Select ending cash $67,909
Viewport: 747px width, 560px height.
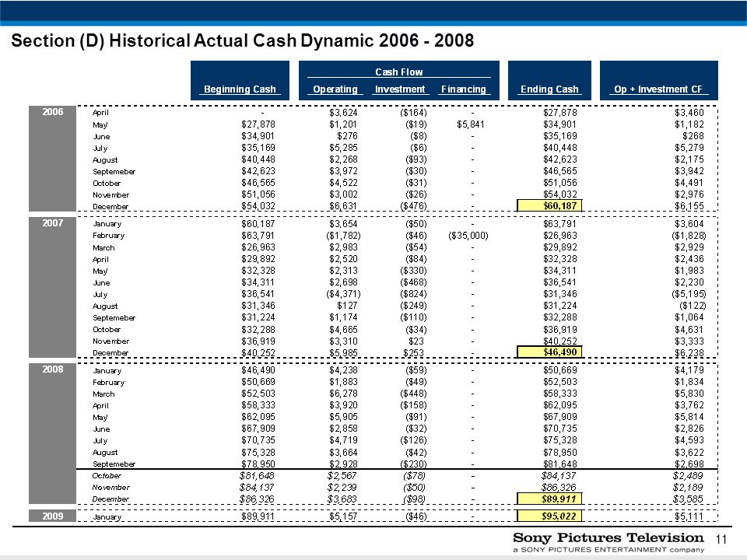(559, 417)
